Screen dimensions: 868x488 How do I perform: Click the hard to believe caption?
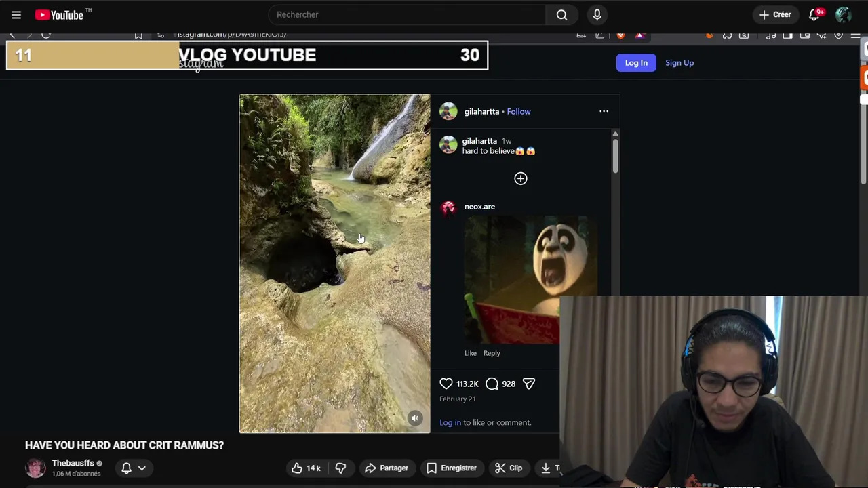[x=498, y=151]
